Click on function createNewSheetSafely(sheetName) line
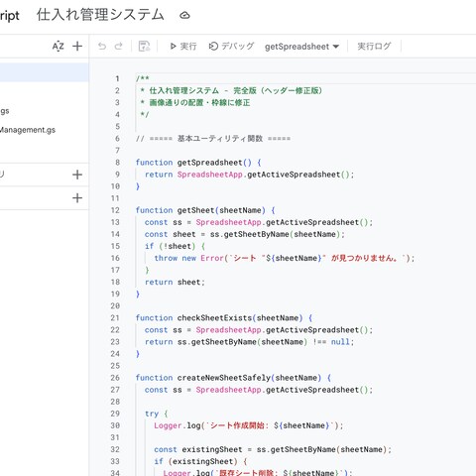 [x=233, y=378]
